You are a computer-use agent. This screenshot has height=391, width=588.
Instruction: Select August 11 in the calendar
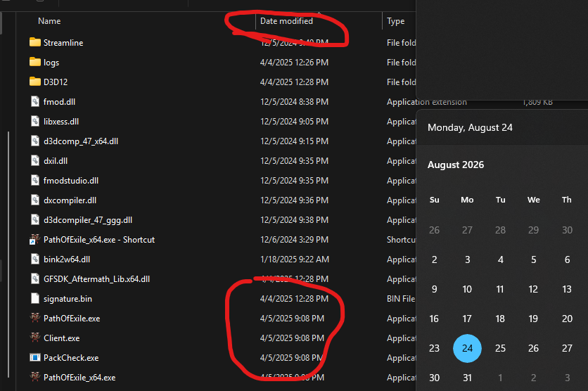500,289
